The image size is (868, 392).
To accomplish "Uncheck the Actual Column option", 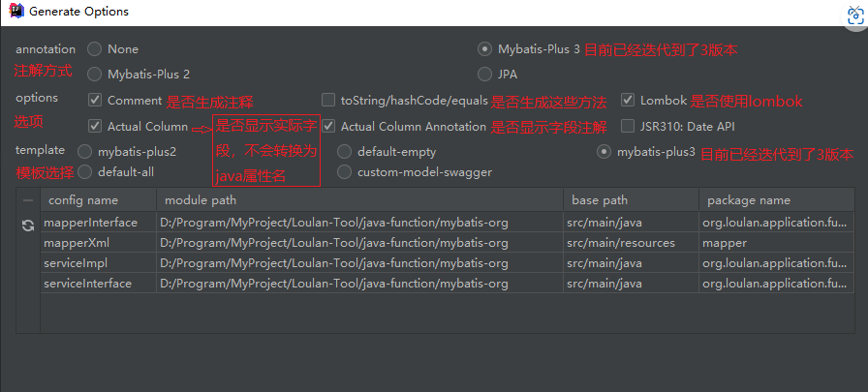I will click(95, 126).
